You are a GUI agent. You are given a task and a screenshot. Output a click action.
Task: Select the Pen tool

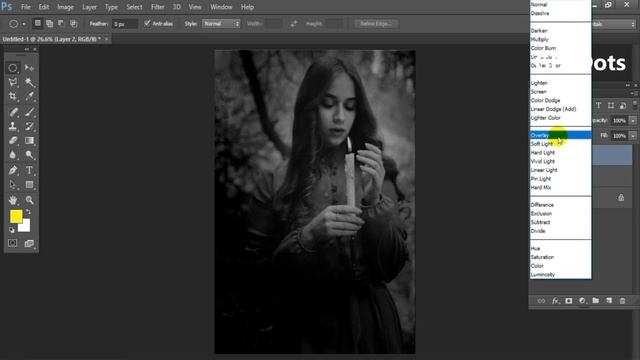coord(13,170)
